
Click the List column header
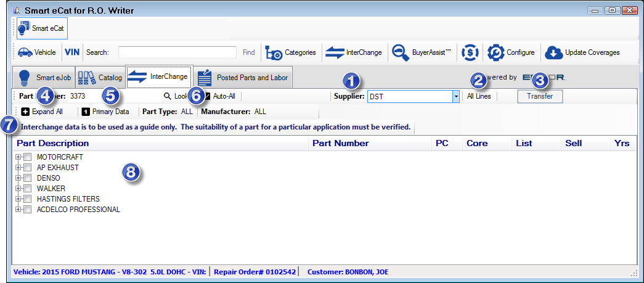536,143
